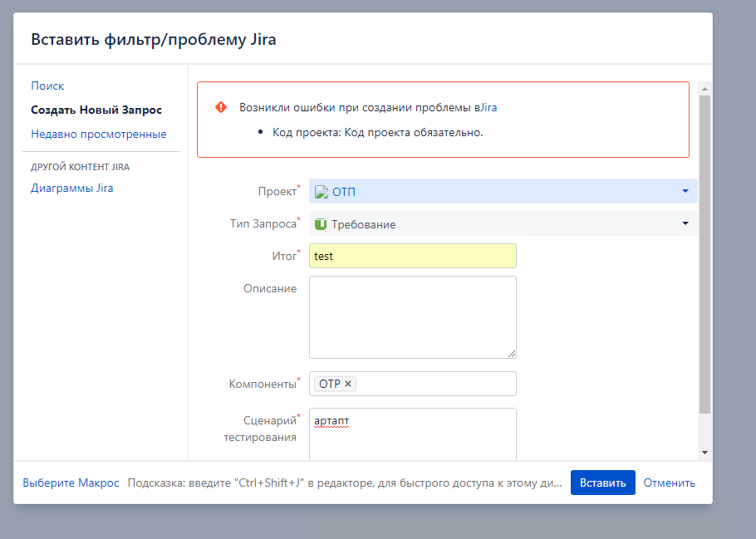Remove the OTP component tag
The width and height of the screenshot is (756, 539).
(x=348, y=384)
